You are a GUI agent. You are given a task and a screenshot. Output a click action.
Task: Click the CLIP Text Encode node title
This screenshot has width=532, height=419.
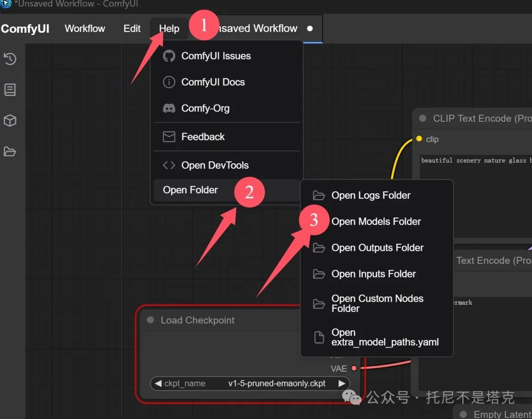click(482, 118)
